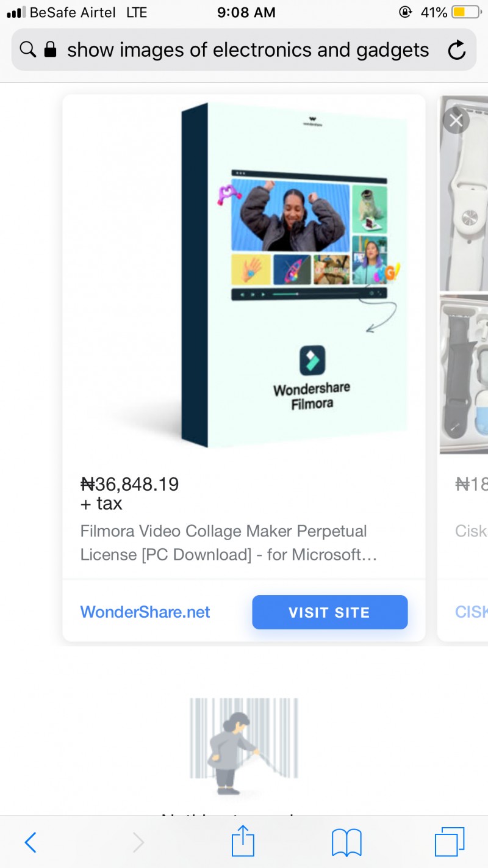The image size is (488, 868).
Task: Open the tab switcher icon
Action: click(x=450, y=841)
